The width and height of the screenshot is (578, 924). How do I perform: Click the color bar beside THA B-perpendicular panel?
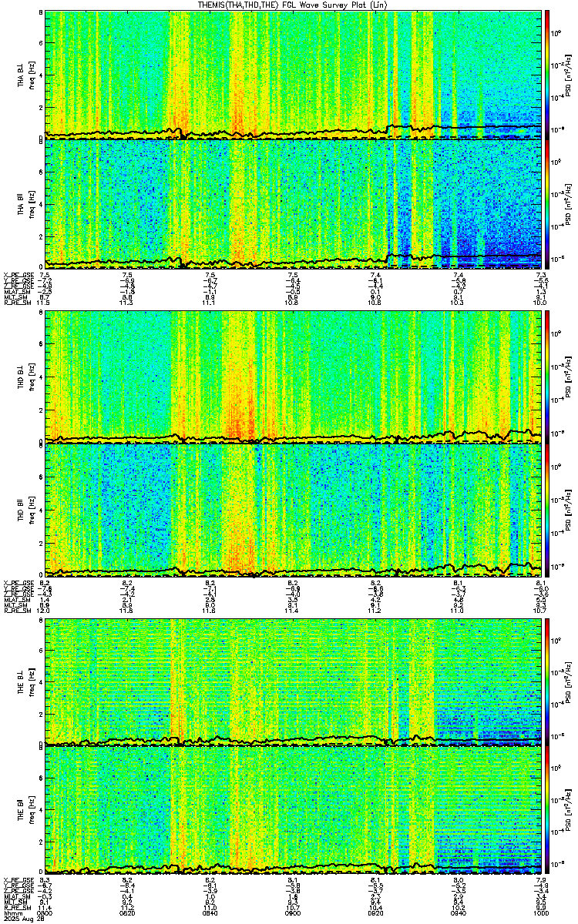548,75
